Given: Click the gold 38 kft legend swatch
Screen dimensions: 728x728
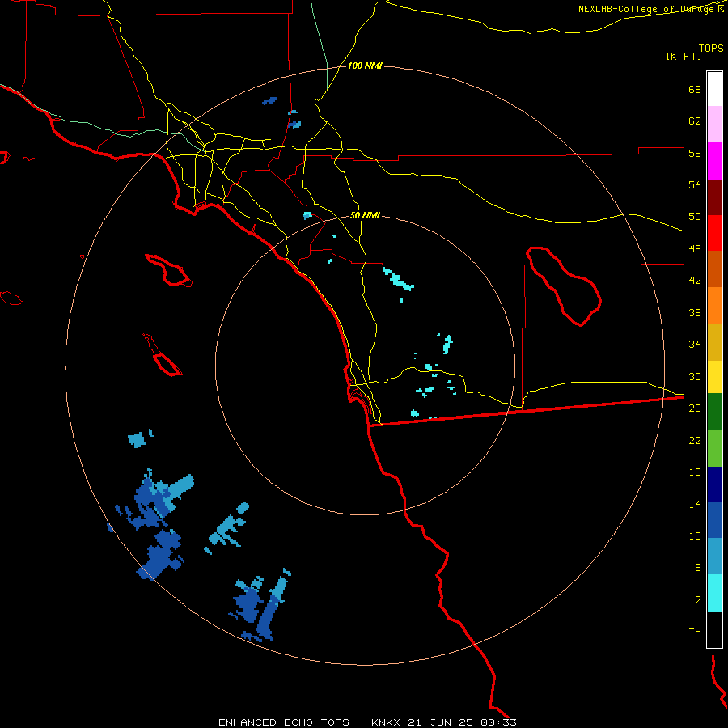Looking at the screenshot, I should point(714,343).
